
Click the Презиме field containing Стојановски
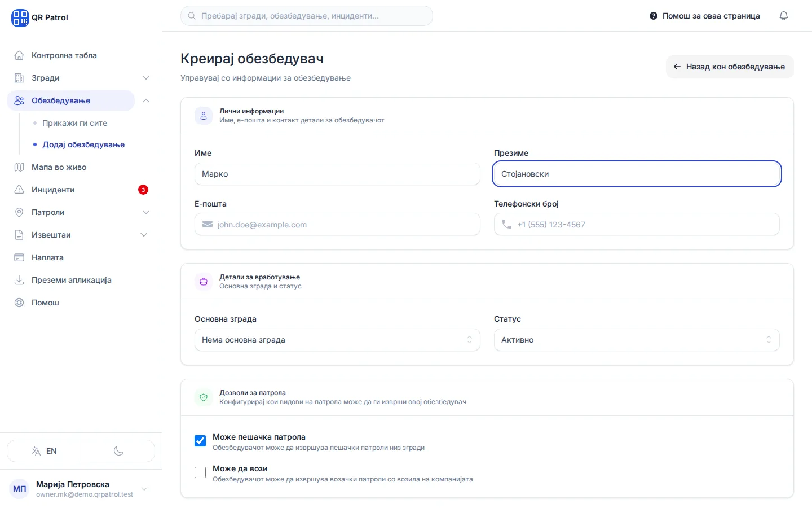(637, 174)
